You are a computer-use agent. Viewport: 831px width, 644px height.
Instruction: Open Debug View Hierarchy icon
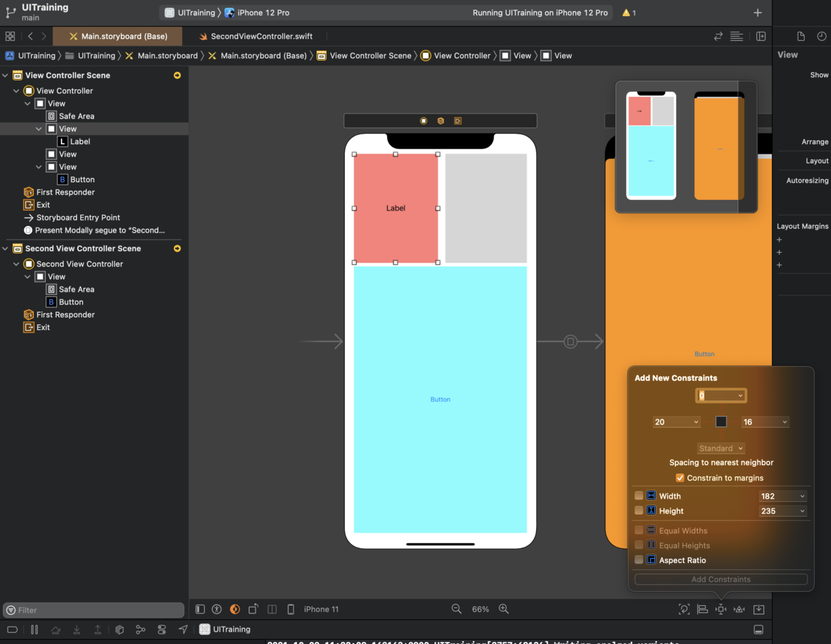pyautogui.click(x=119, y=629)
